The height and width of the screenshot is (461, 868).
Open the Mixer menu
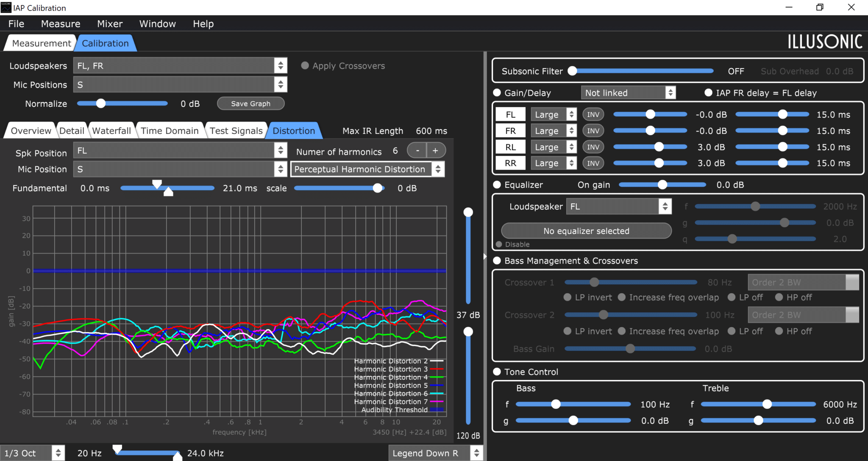(110, 24)
